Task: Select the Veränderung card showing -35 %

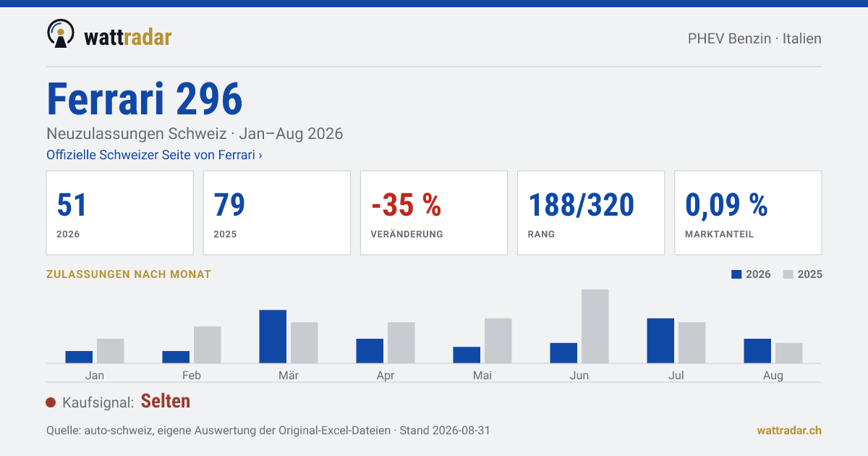Action: click(x=434, y=213)
